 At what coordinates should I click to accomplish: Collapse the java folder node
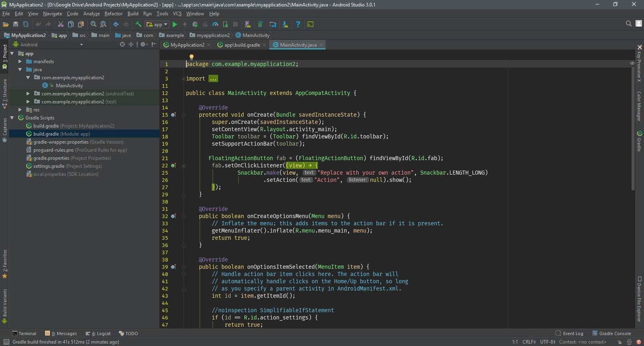pos(20,70)
